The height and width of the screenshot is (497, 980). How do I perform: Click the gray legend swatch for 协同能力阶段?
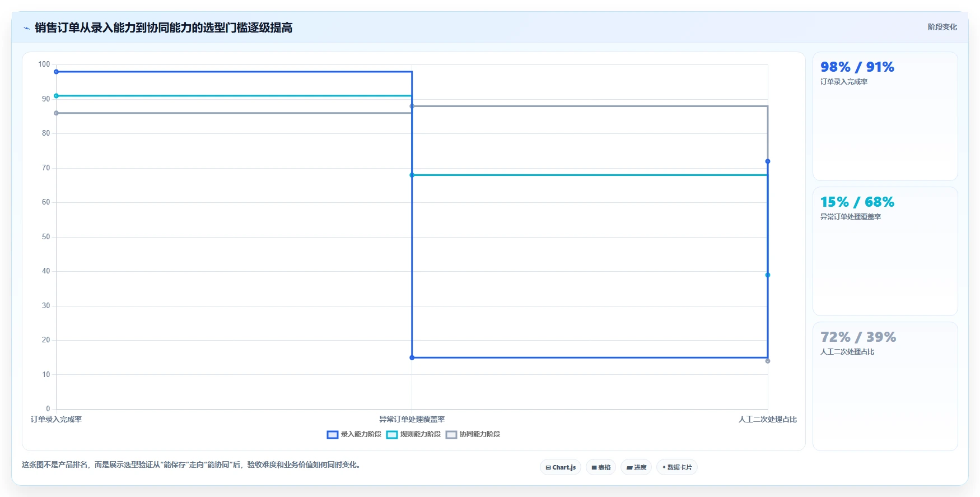451,435
